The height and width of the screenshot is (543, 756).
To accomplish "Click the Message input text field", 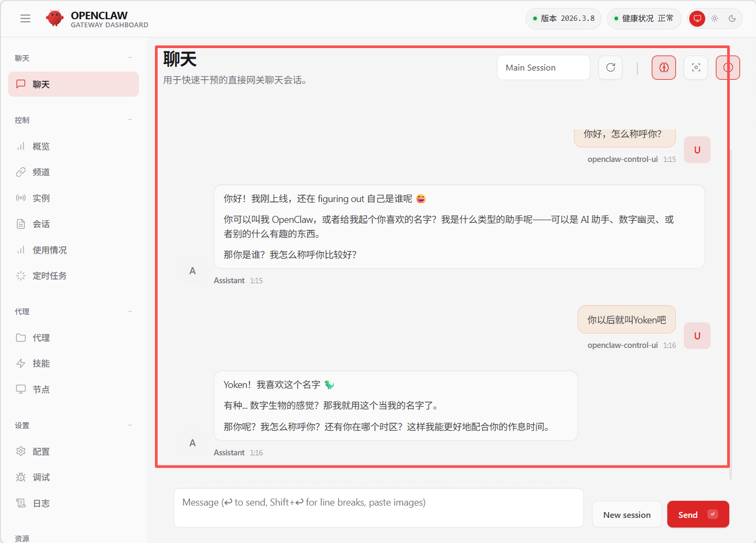I will 378,508.
